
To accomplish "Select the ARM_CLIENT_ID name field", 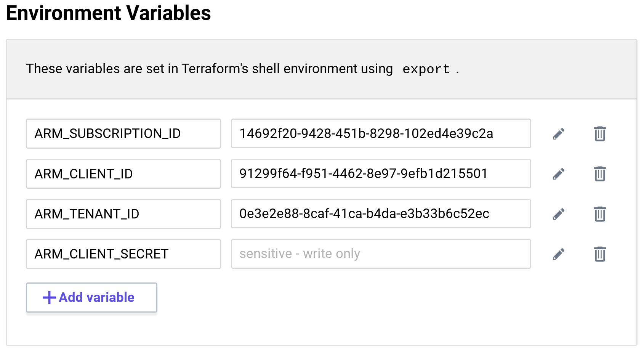I will coord(123,174).
